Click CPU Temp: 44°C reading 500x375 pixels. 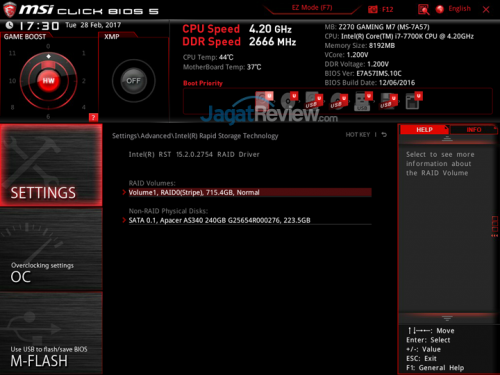[x=208, y=57]
